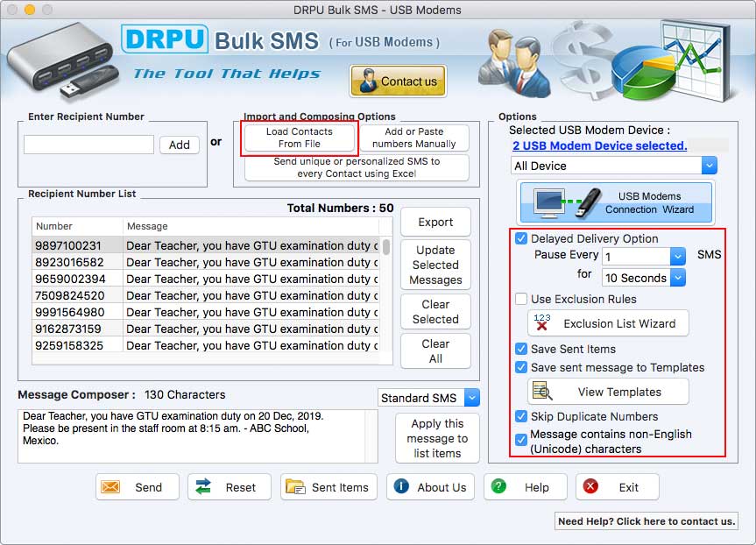The image size is (756, 545).
Task: Click the computer and USB modem connection icon
Action: [x=568, y=202]
